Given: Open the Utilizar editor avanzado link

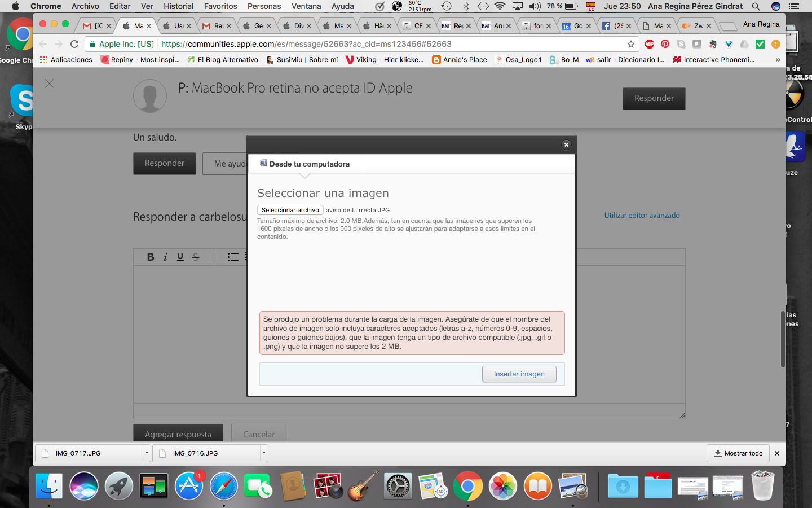Looking at the screenshot, I should click(642, 216).
